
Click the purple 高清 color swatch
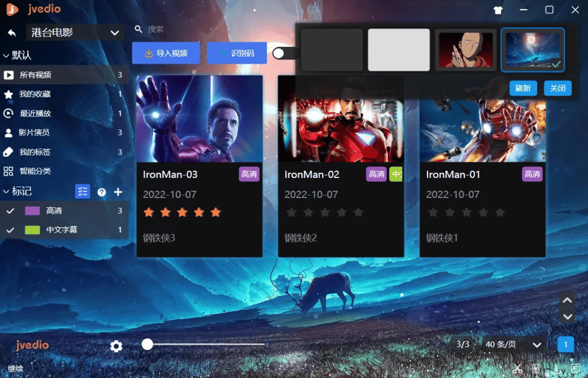[33, 211]
